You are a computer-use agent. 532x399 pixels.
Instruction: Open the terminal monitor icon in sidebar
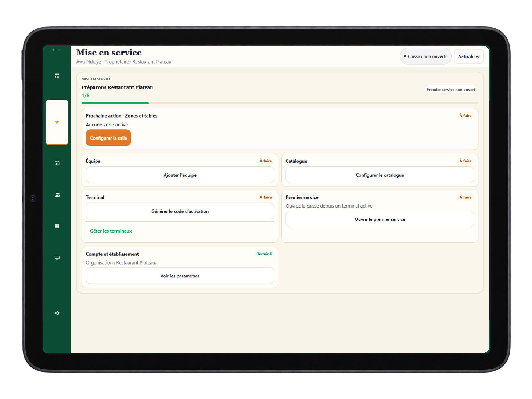(x=57, y=258)
